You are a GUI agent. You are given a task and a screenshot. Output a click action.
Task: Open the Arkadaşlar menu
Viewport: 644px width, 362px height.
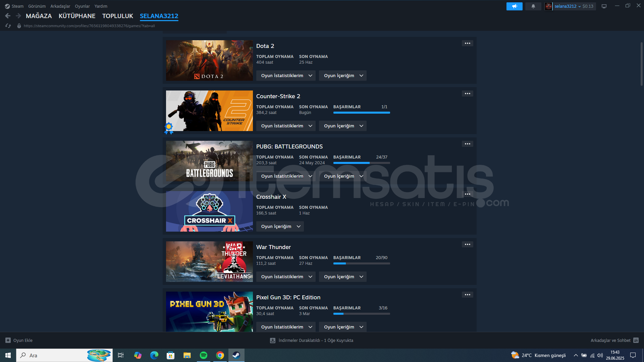pyautogui.click(x=60, y=6)
